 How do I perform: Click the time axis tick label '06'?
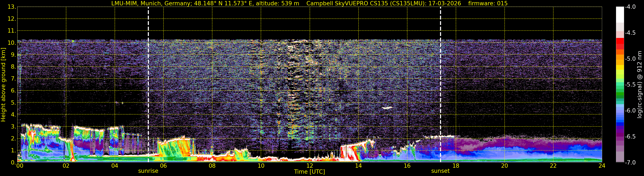click(163, 166)
